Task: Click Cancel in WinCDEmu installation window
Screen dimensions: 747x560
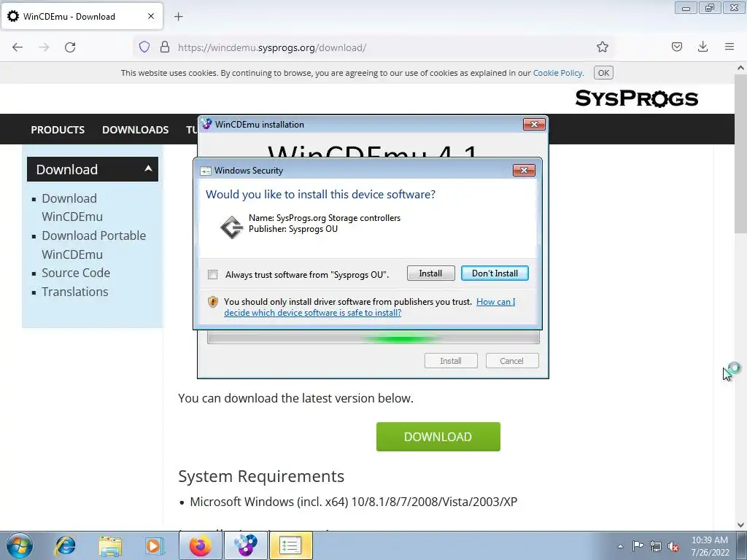Action: [511, 361]
